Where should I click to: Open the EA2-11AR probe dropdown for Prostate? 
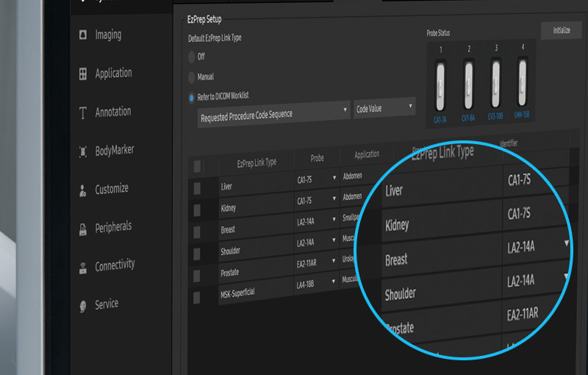pos(316,262)
